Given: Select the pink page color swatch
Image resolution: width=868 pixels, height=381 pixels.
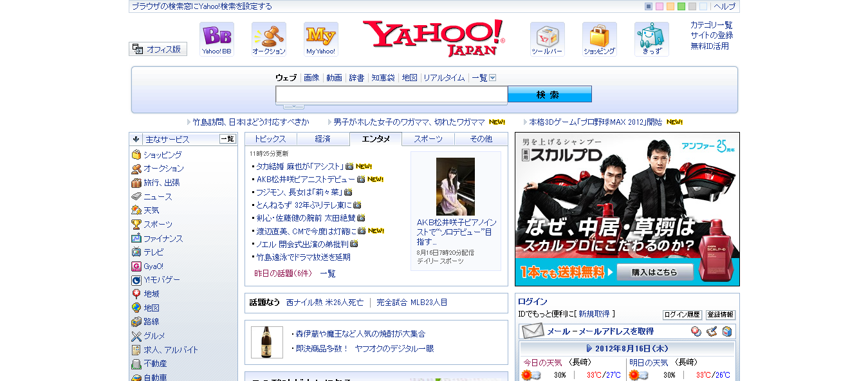Looking at the screenshot, I should pos(660,6).
